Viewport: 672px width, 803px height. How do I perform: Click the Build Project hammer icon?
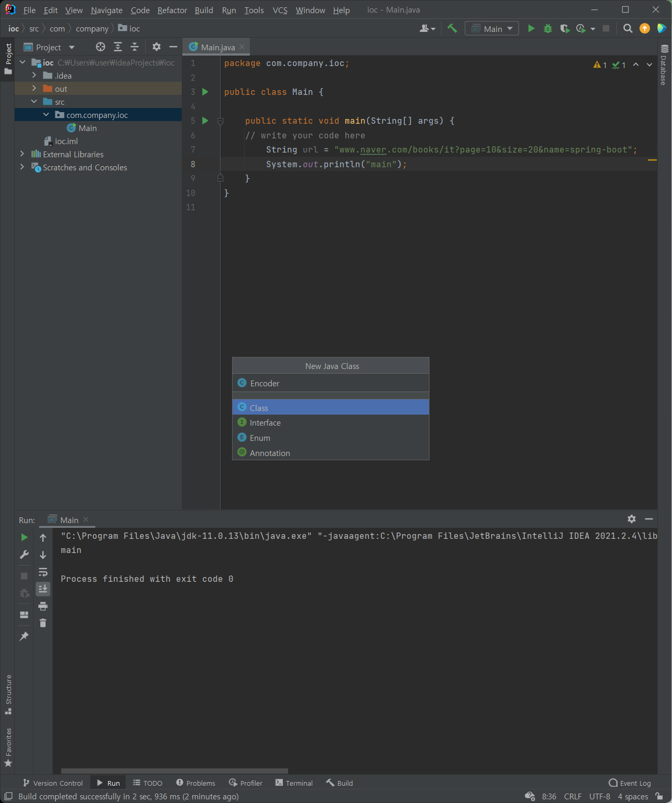click(452, 28)
